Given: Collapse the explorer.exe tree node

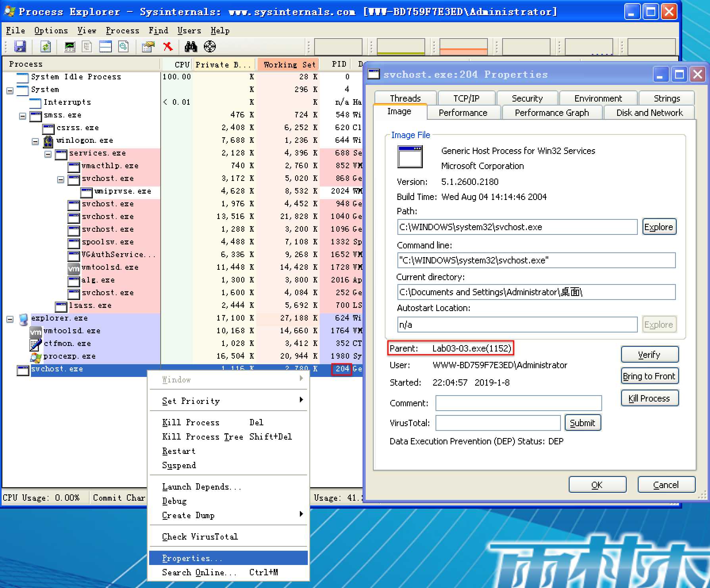Looking at the screenshot, I should (10, 319).
